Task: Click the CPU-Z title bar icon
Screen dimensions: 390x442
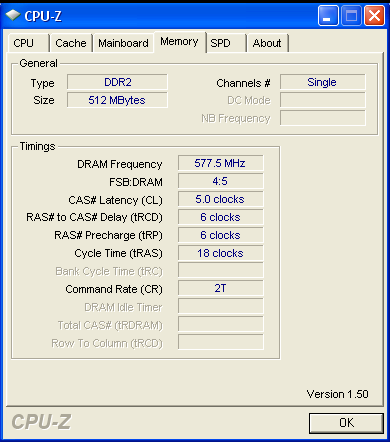Action: pyautogui.click(x=13, y=15)
